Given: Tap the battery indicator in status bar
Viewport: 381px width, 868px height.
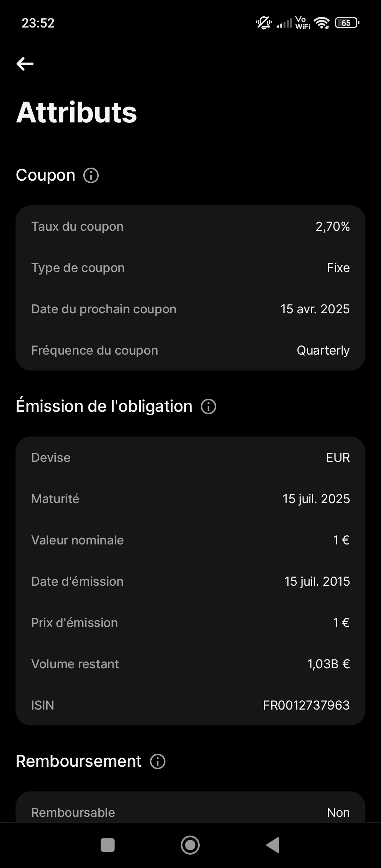Looking at the screenshot, I should click(347, 23).
